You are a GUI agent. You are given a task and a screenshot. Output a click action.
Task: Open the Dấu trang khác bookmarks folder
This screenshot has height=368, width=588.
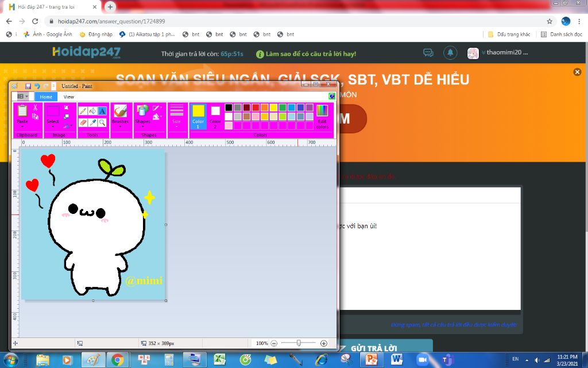509,34
